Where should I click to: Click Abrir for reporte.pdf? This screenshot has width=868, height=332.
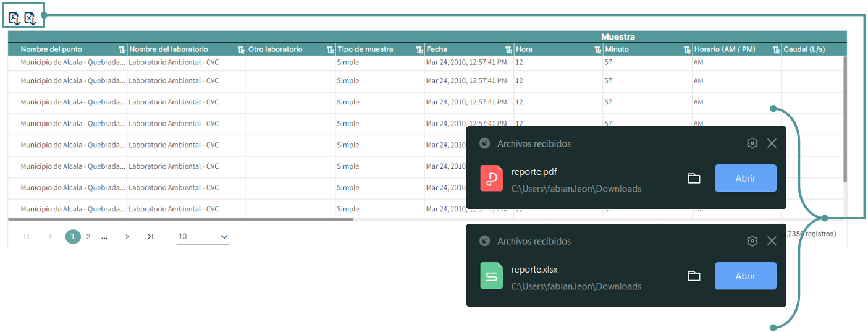(746, 178)
